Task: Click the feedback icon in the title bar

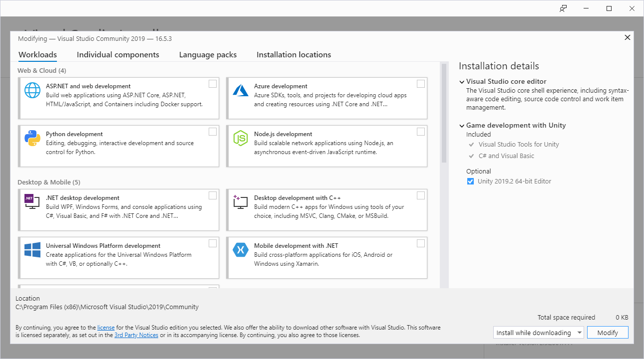Action: (x=563, y=8)
